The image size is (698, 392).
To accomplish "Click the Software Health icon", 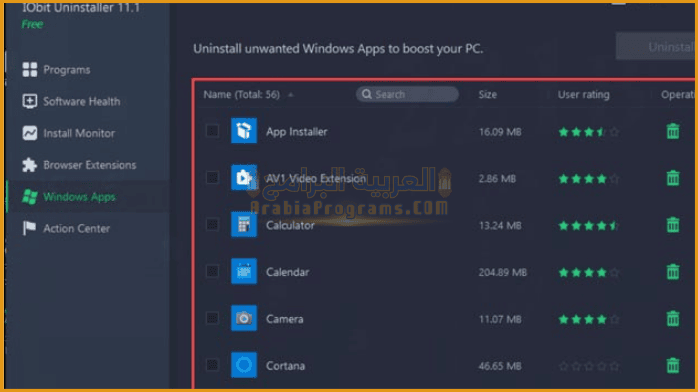I will 30,101.
